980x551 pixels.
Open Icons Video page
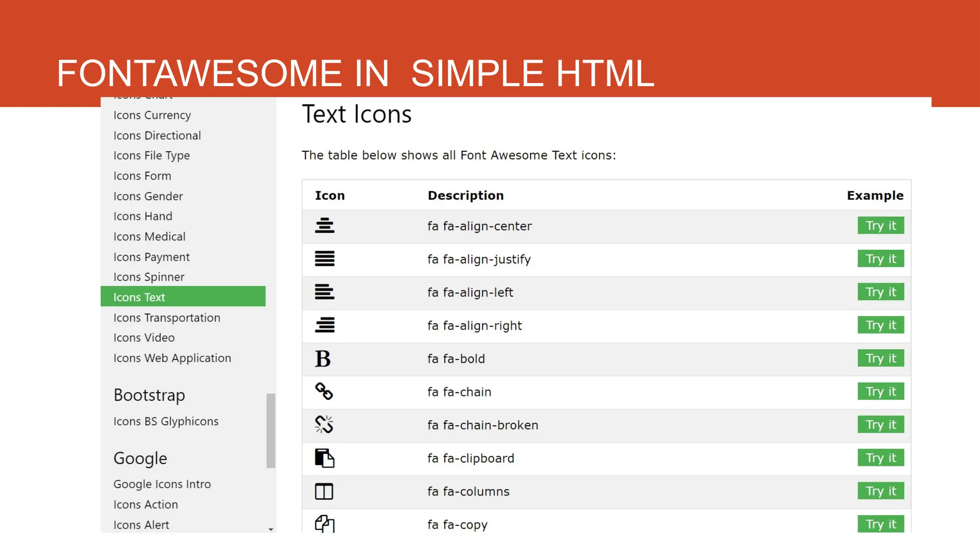pyautogui.click(x=144, y=338)
